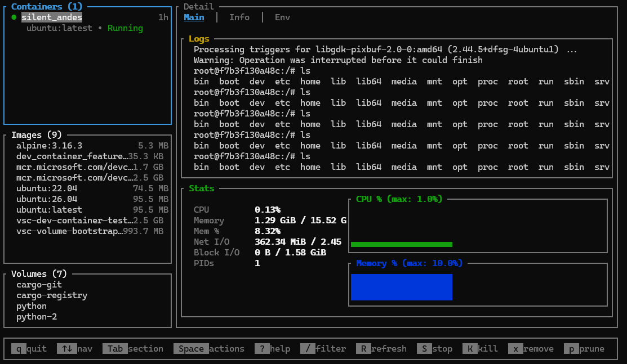Select the mcr.microsoft.com 1.7 GB image
This screenshot has height=364, width=627.
click(90, 167)
